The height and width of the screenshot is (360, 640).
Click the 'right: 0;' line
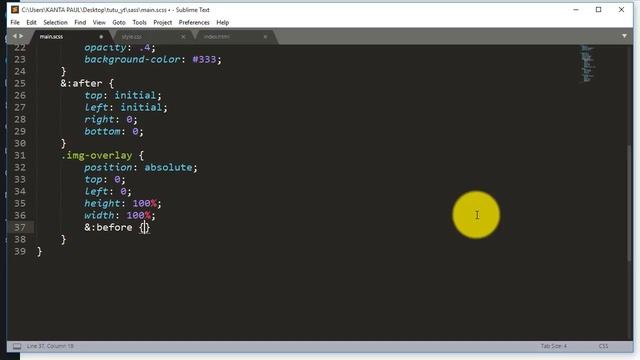111,119
